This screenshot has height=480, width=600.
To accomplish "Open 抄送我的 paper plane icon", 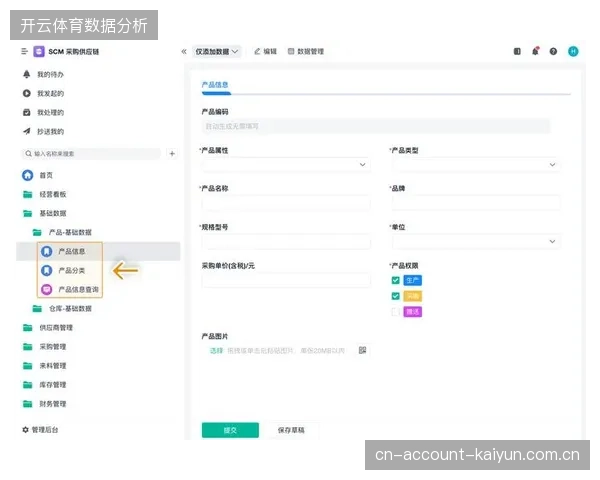I will (26, 131).
